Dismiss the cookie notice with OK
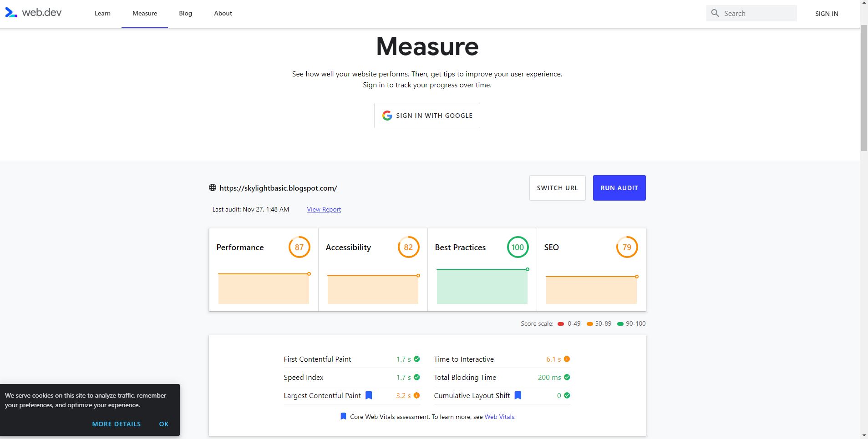 tap(164, 424)
